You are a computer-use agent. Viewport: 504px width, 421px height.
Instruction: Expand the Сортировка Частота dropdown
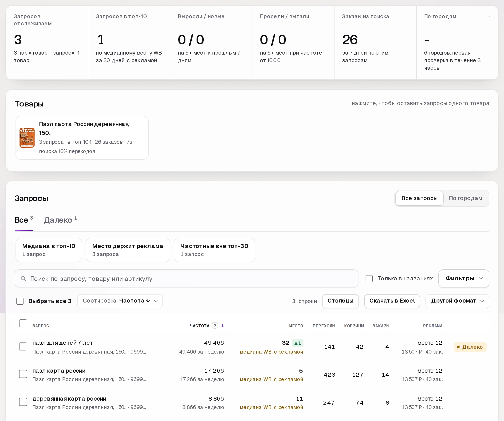tap(120, 301)
